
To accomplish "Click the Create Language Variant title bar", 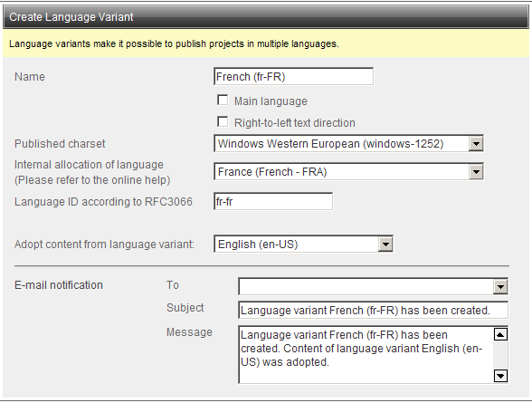I will pyautogui.click(x=266, y=16).
